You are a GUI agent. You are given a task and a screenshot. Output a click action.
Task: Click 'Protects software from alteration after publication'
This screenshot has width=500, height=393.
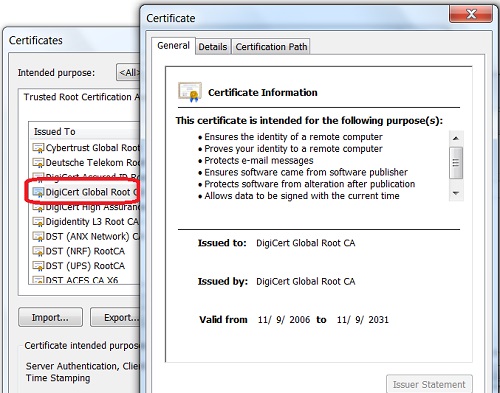coord(310,184)
